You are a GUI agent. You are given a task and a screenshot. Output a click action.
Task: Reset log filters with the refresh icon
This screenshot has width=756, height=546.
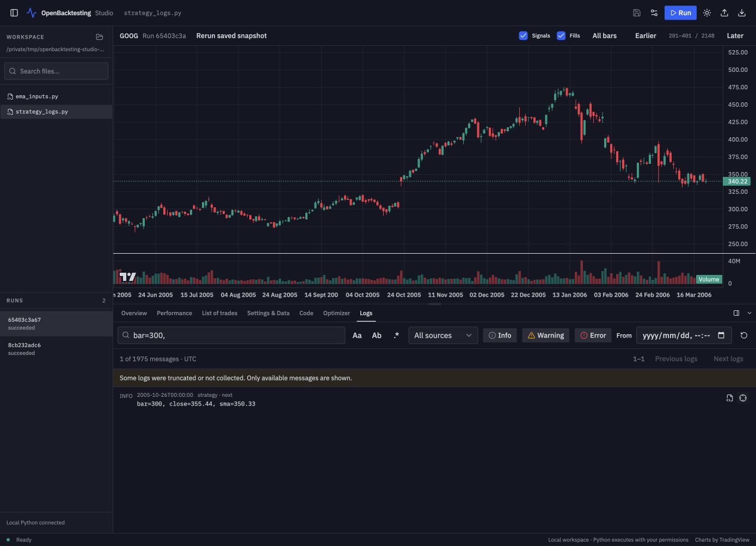[744, 335]
